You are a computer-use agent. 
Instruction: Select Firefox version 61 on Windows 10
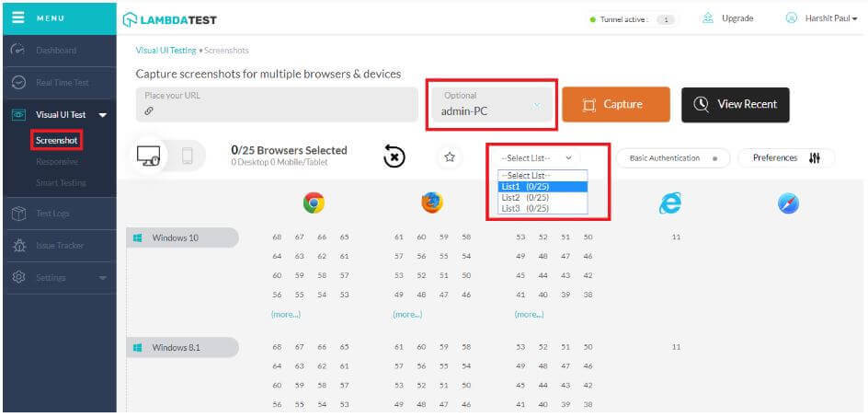click(x=399, y=237)
